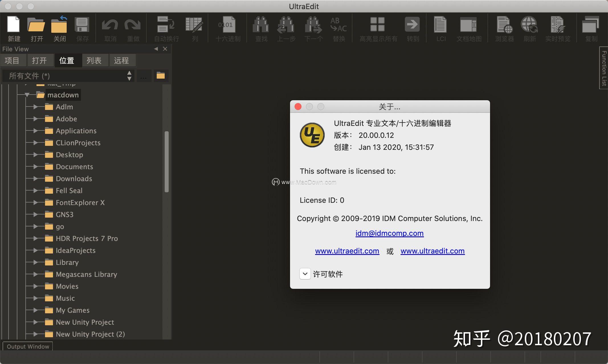608x364 pixels.
Task: Toggle word wrap (自动换行)
Action: pyautogui.click(x=166, y=28)
